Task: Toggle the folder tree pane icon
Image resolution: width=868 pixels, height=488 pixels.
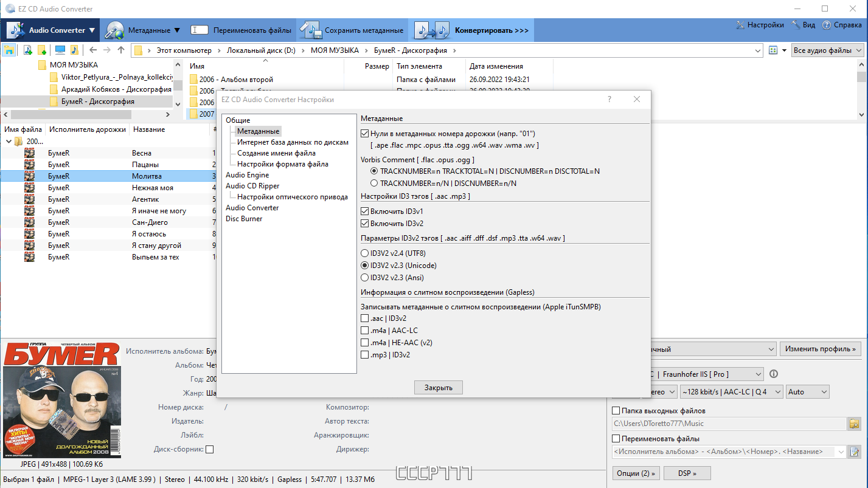Action: [10, 50]
